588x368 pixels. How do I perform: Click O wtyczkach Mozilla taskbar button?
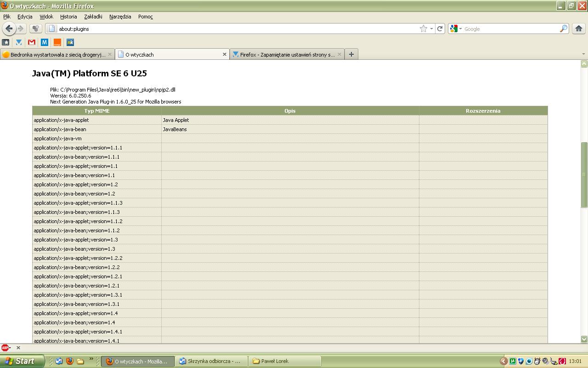pyautogui.click(x=138, y=361)
